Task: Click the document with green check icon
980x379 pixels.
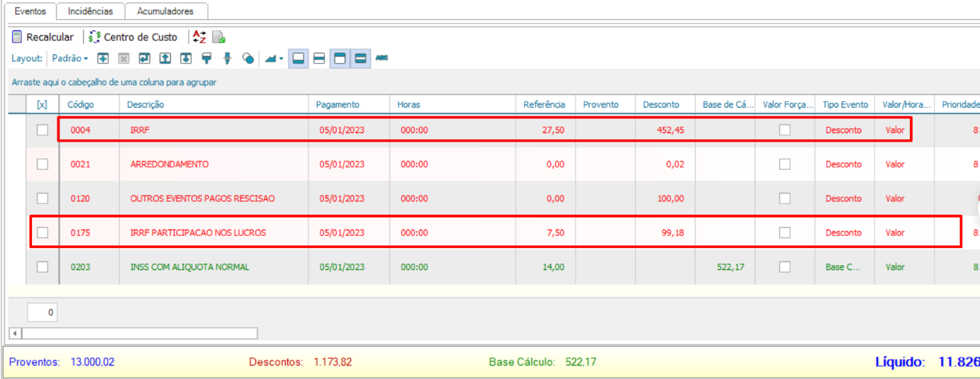Action: 218,37
